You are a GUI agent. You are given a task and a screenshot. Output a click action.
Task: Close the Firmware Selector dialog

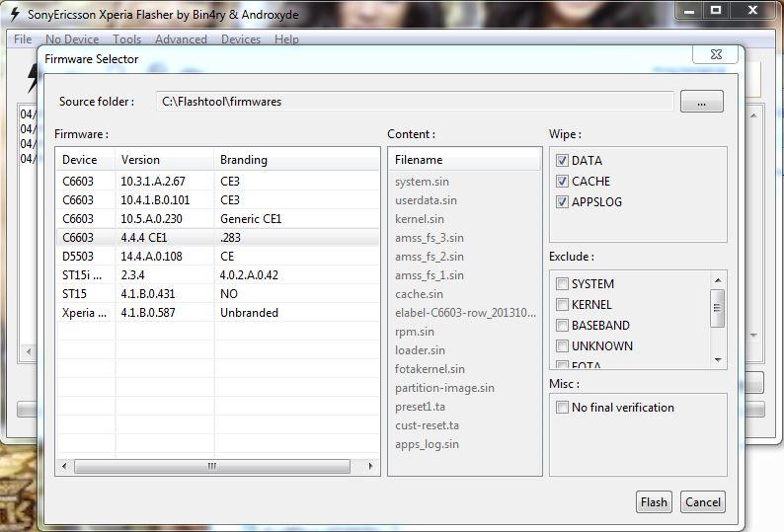pos(716,54)
